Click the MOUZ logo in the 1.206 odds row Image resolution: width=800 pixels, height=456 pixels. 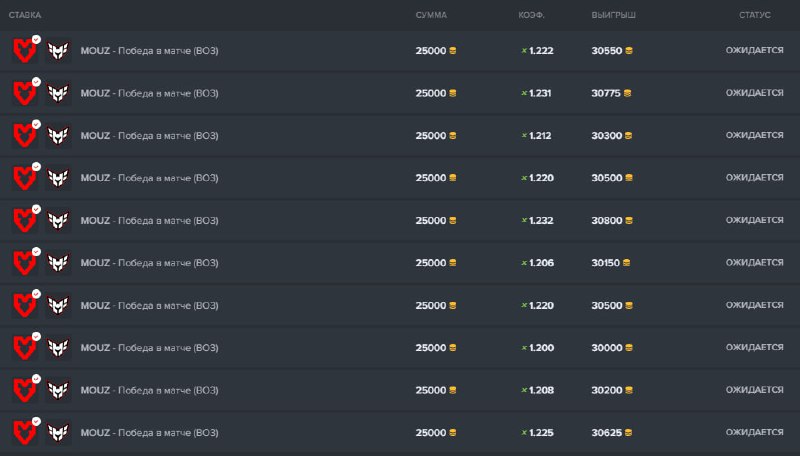point(23,263)
